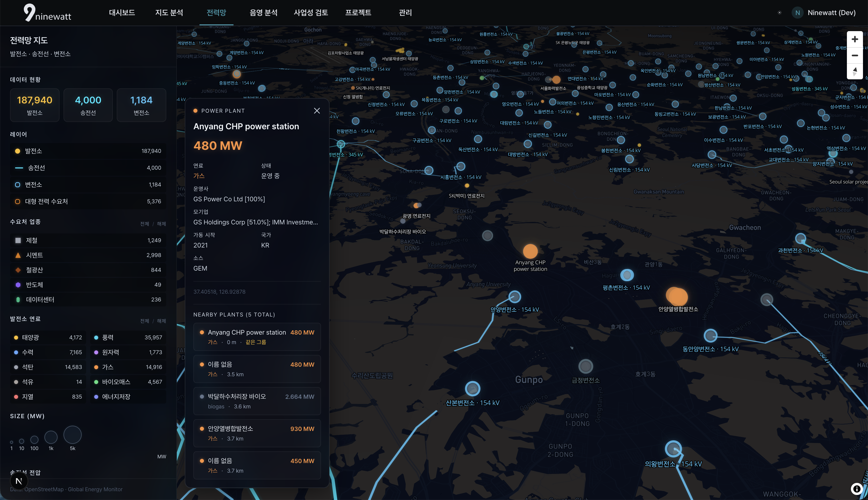
Task: Toggle the 태양광 fuel filter
Action: click(48, 338)
